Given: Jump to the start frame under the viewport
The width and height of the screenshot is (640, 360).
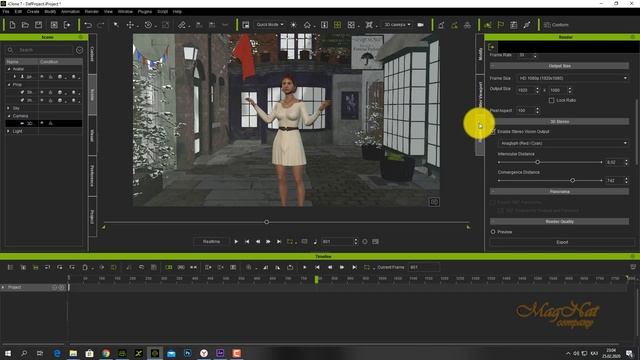Looking at the screenshot, I should coord(247,242).
